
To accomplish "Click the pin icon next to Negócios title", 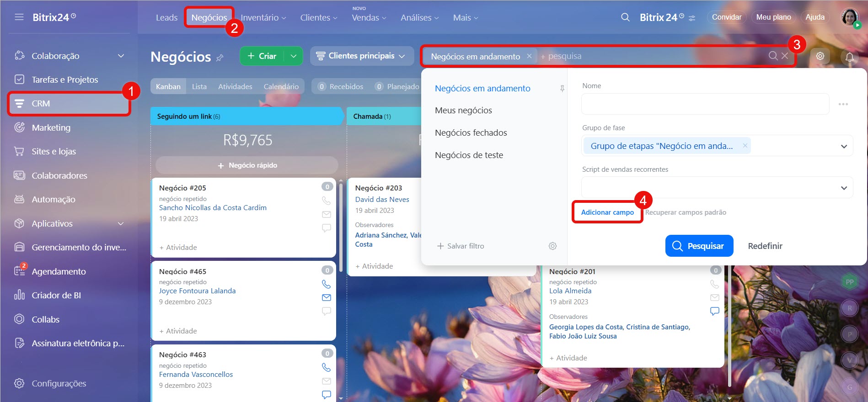I will (220, 58).
